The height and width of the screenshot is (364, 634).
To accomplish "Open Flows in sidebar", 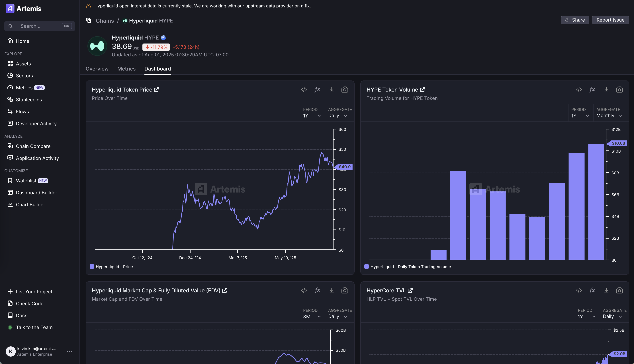I will coord(40,111).
